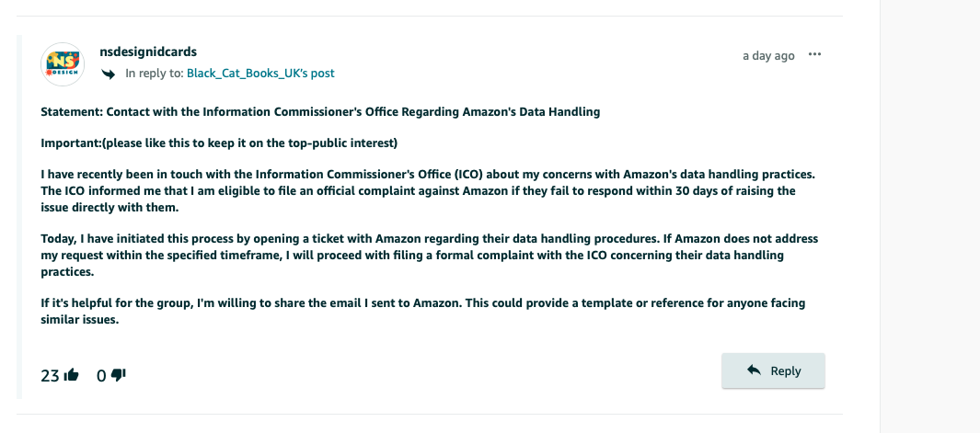The width and height of the screenshot is (980, 433).
Task: Open the nsdesignidcards username profile
Action: point(148,51)
